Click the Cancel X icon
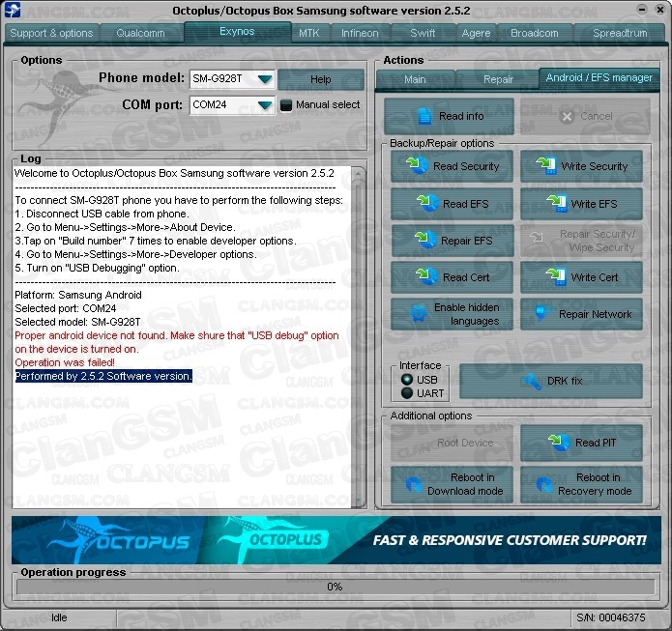672x631 pixels. point(567,117)
